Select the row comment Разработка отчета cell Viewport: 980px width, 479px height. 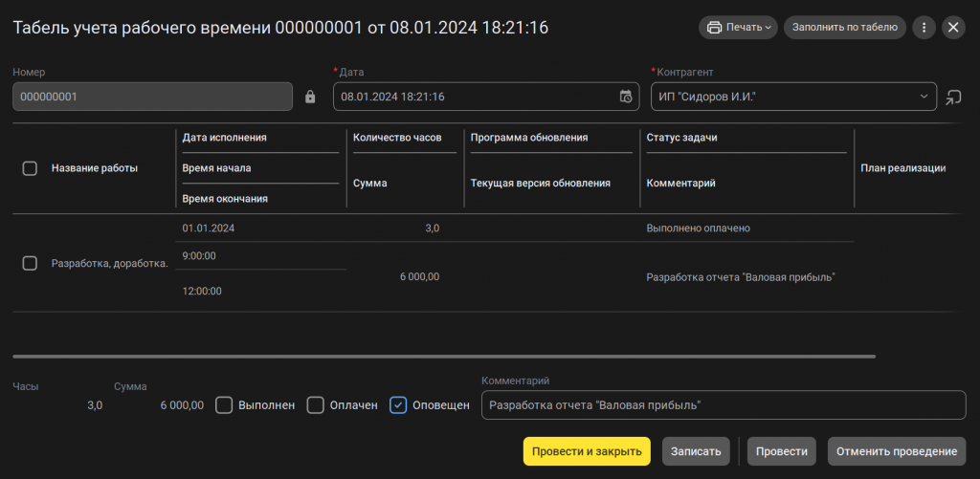tap(741, 276)
